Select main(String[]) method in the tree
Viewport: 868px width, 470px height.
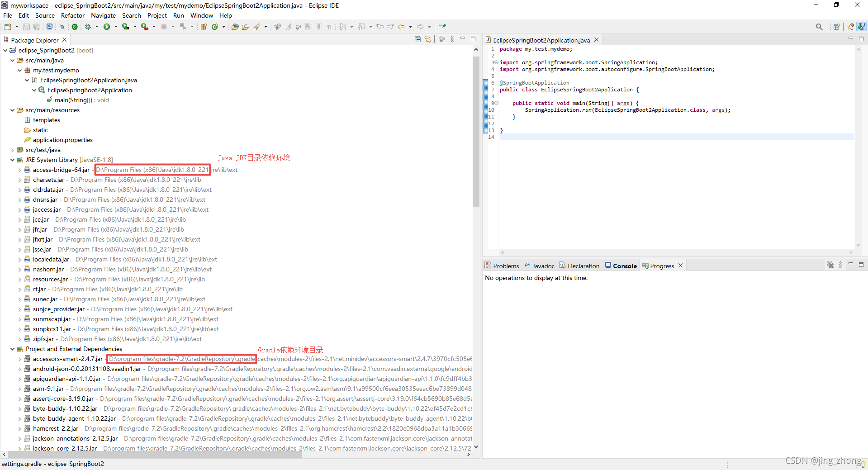(x=81, y=100)
